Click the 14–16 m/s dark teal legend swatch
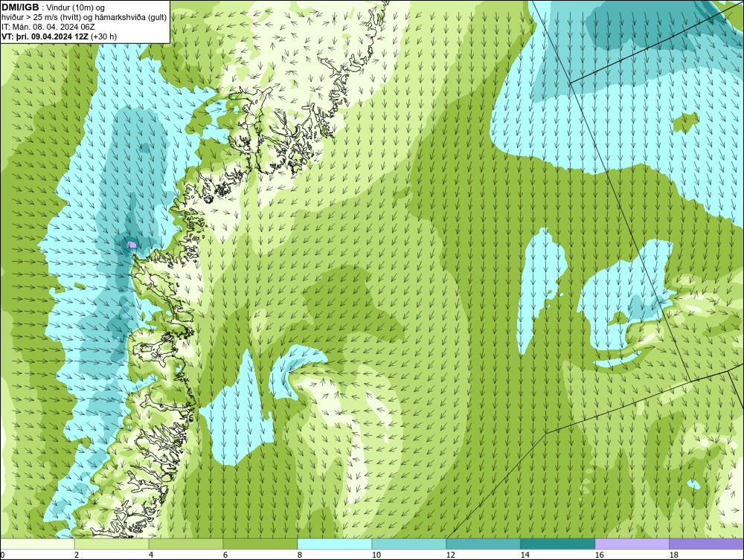Viewport: 744px width, 560px height. point(557,544)
